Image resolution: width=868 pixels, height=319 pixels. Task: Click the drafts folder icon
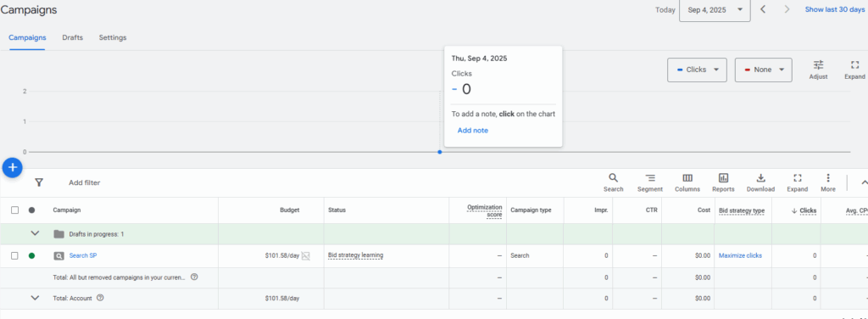[x=58, y=233]
